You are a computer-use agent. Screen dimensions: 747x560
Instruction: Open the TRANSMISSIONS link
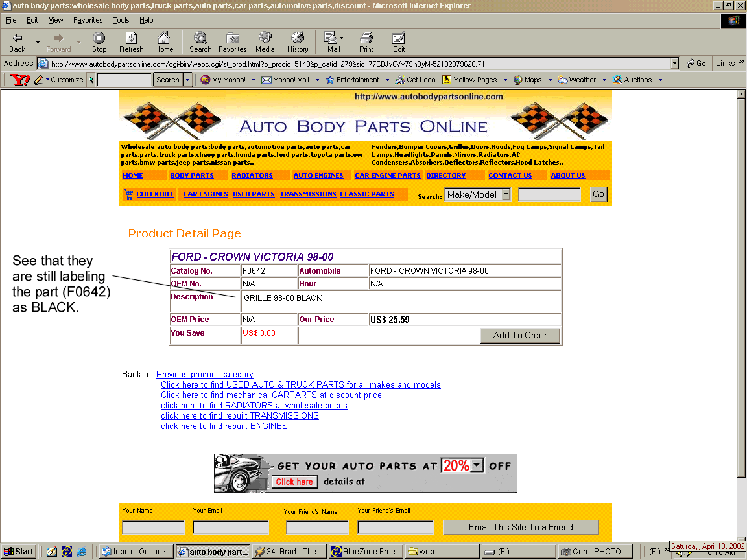[x=308, y=194]
